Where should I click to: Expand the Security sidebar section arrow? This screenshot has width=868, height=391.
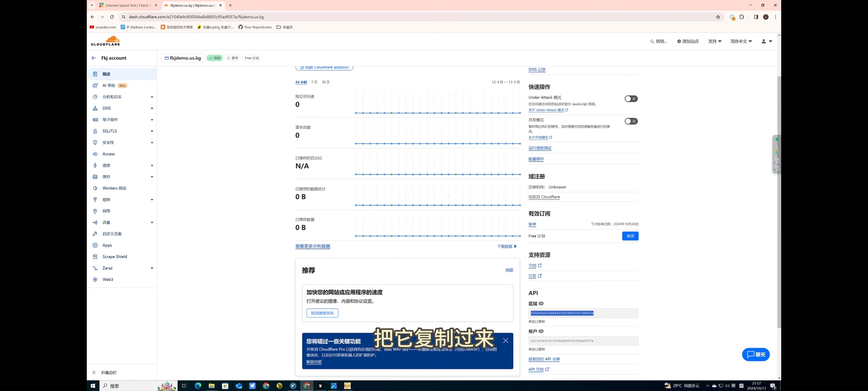tap(152, 143)
